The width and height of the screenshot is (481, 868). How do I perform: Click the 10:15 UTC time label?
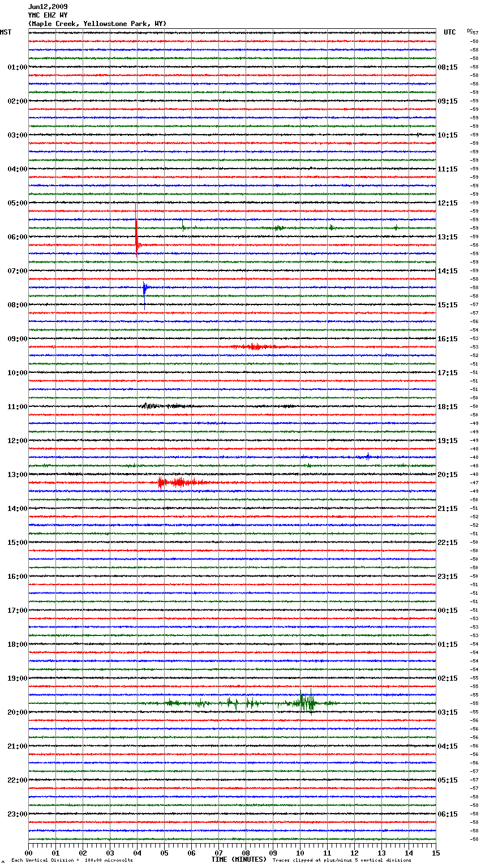(x=448, y=135)
